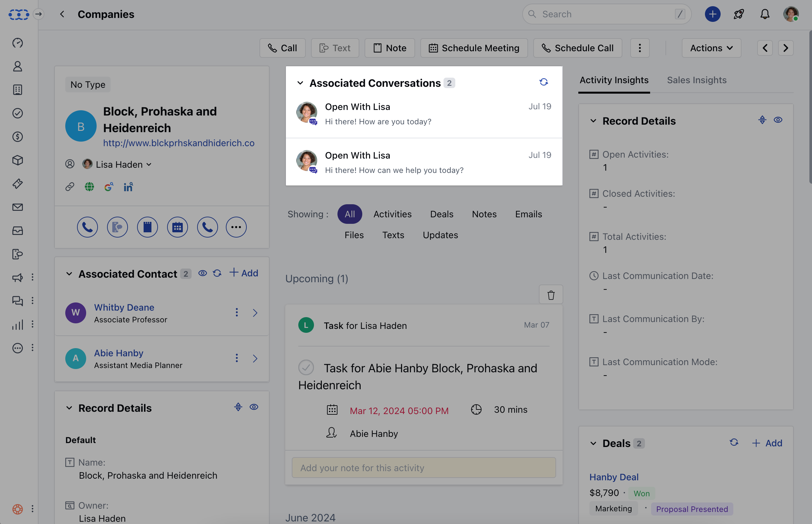This screenshot has height=524, width=812.
Task: Click the Google search icon for company
Action: click(109, 187)
